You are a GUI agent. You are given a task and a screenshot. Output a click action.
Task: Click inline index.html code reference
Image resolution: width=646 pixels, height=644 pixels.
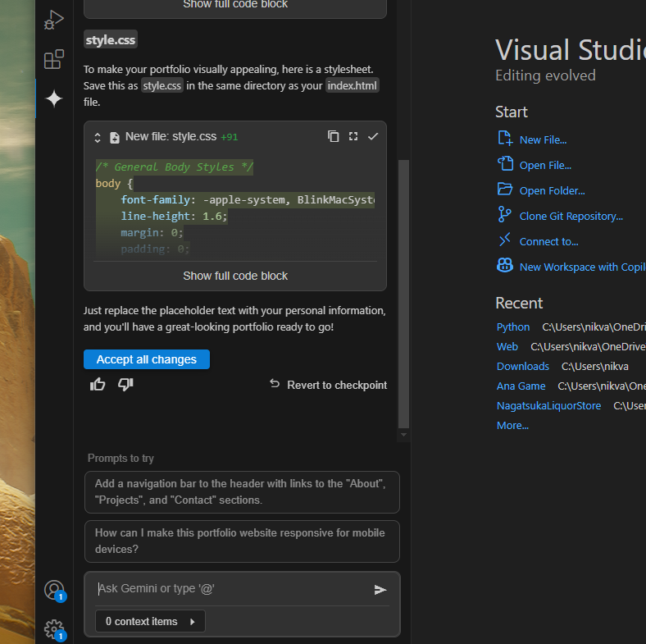[x=353, y=86]
